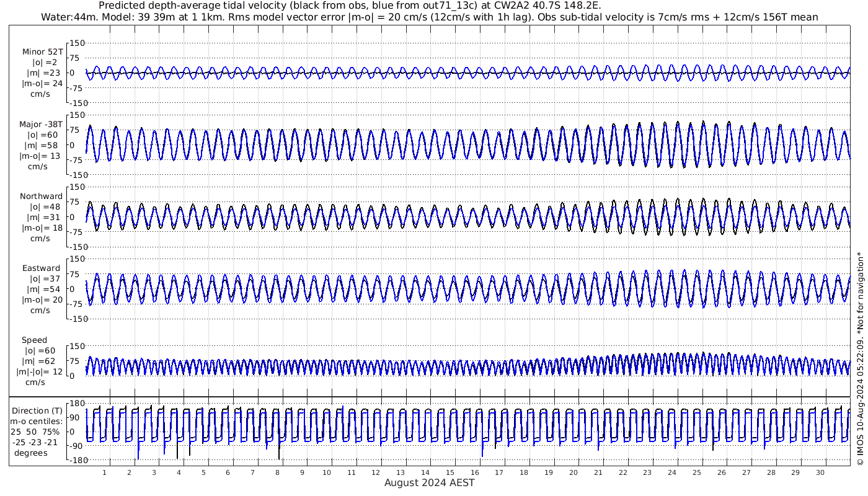The width and height of the screenshot is (868, 496).
Task: Click day '8' label on the x-axis
Action: [x=277, y=472]
